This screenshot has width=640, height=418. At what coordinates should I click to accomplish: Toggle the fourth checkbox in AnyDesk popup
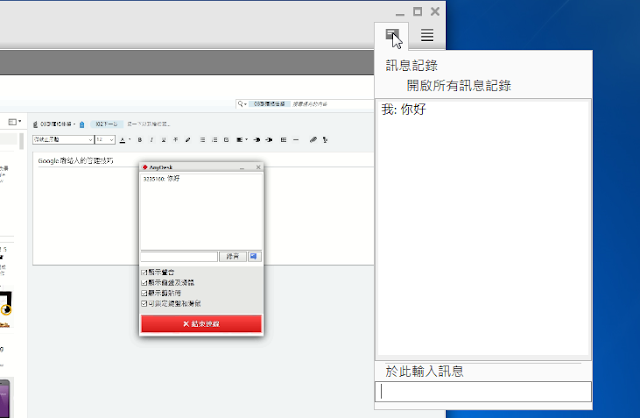[x=145, y=302]
